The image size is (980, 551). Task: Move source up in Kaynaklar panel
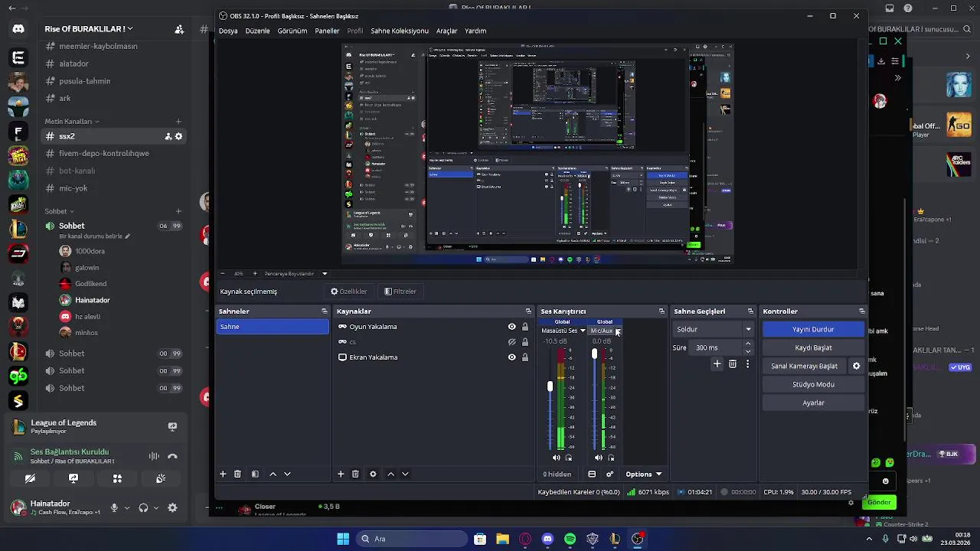(x=390, y=474)
